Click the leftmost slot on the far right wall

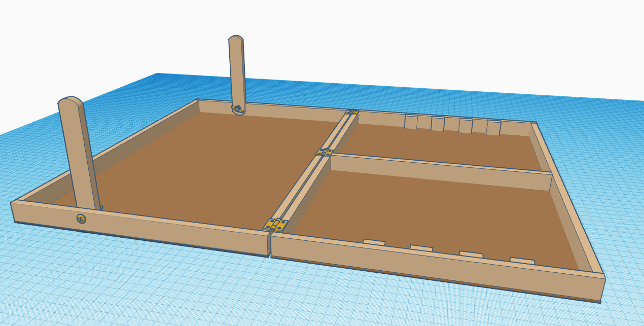411,122
